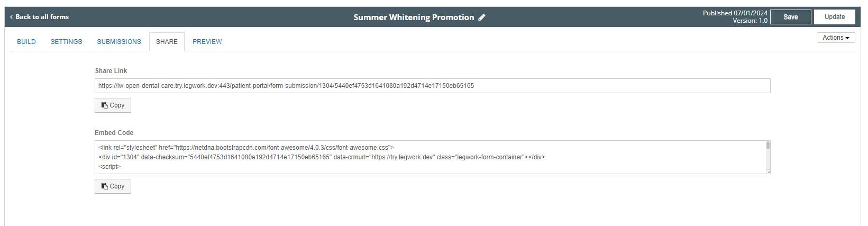Click inside the Embed Code text area

431,157
